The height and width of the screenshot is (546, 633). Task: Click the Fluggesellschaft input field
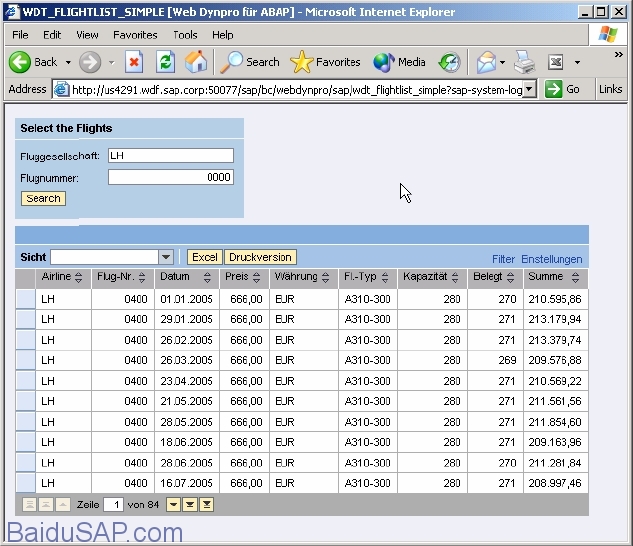(x=171, y=155)
